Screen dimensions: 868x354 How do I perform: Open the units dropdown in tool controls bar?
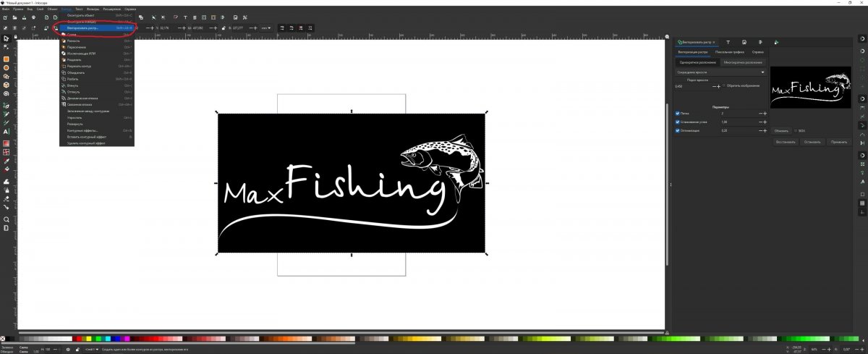[x=266, y=28]
